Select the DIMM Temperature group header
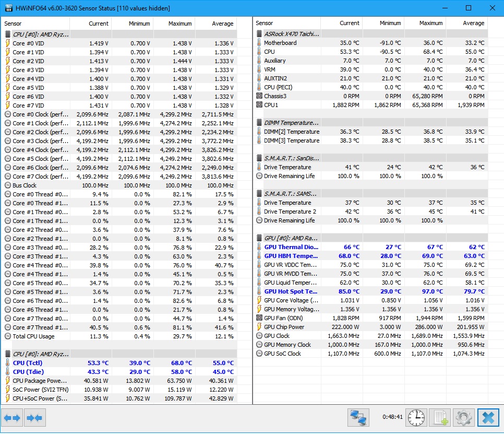504x434 pixels. pyautogui.click(x=371, y=123)
